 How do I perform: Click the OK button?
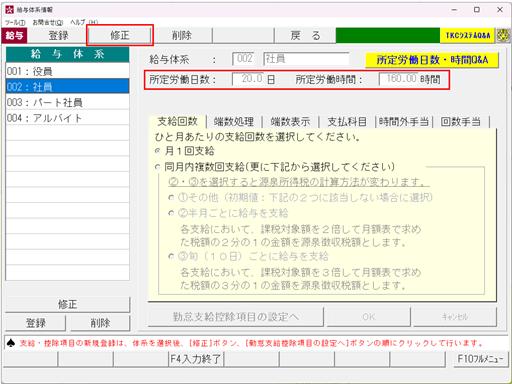tap(369, 317)
